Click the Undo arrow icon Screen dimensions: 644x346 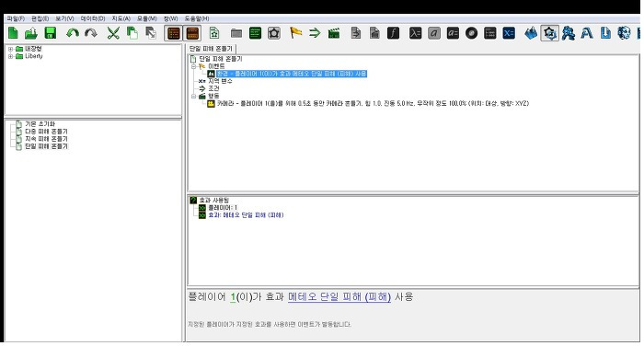(73, 33)
